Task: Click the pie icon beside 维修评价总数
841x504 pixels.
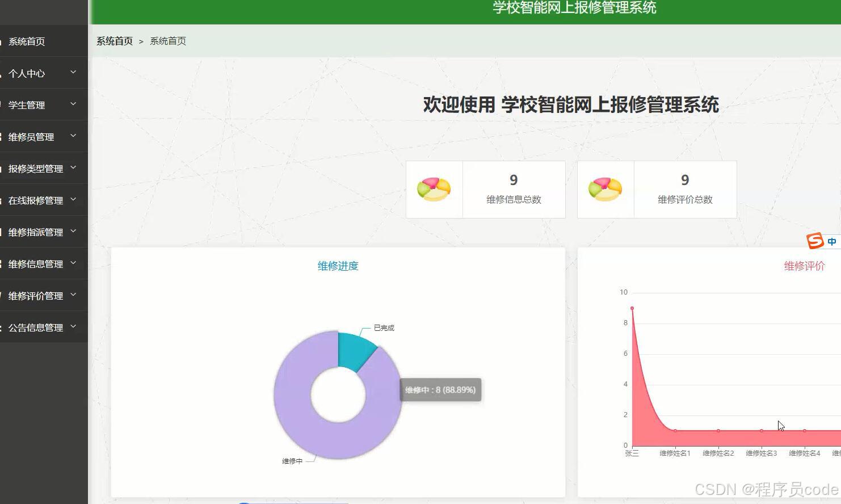Action: [x=605, y=189]
